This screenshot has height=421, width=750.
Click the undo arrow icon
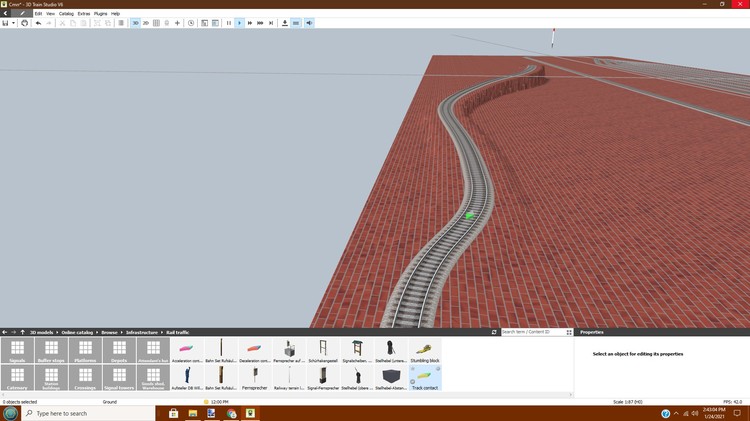click(x=38, y=23)
